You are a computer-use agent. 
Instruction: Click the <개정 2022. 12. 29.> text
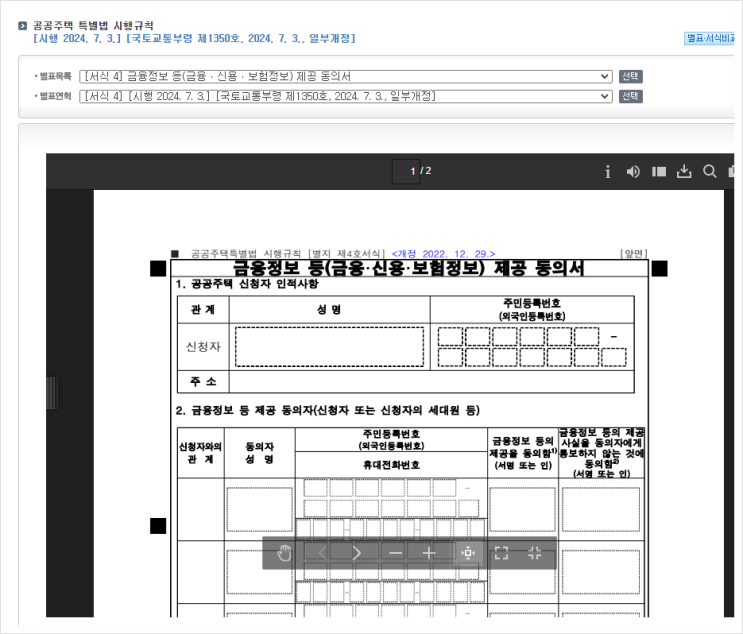(443, 254)
